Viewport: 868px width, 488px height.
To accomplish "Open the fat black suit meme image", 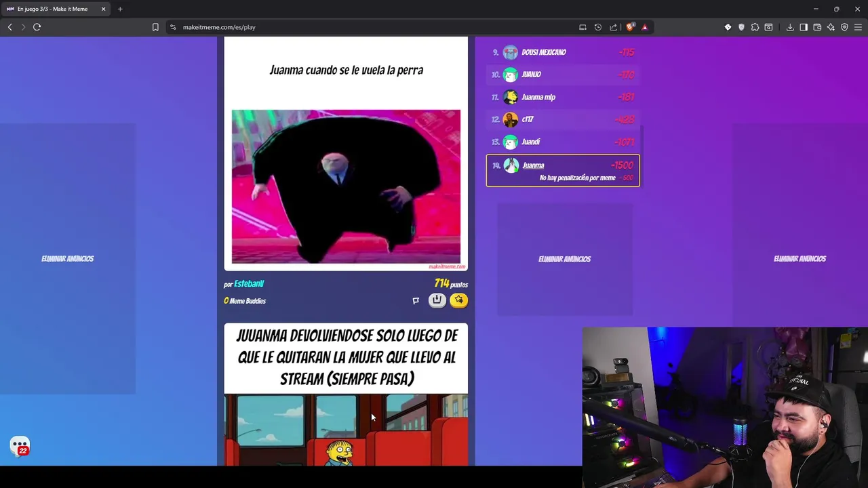I will 346,186.
